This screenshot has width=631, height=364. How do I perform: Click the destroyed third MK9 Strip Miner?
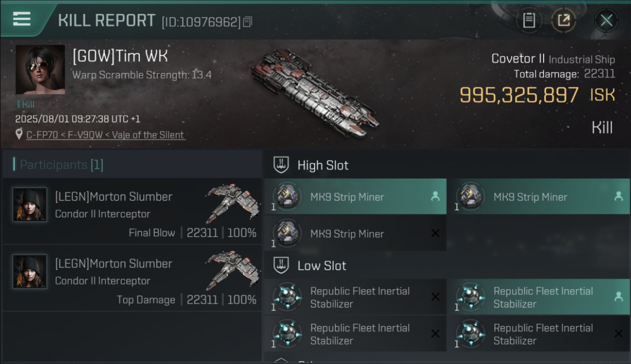coord(355,233)
